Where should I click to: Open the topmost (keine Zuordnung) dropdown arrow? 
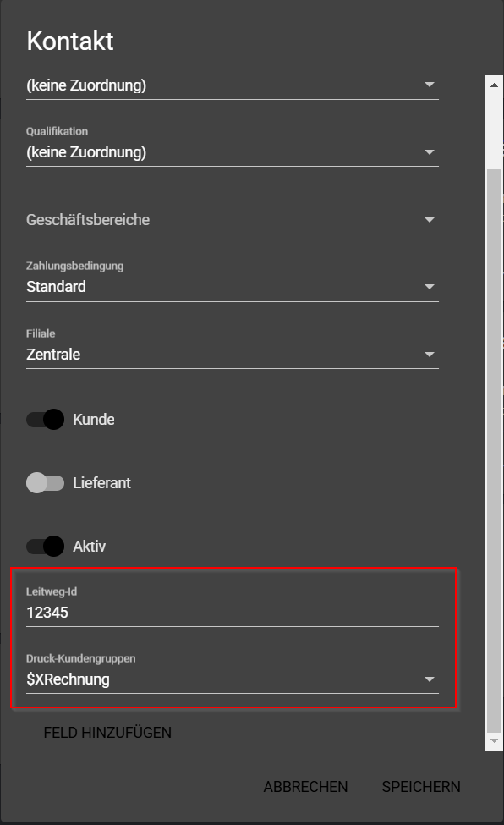(x=430, y=85)
